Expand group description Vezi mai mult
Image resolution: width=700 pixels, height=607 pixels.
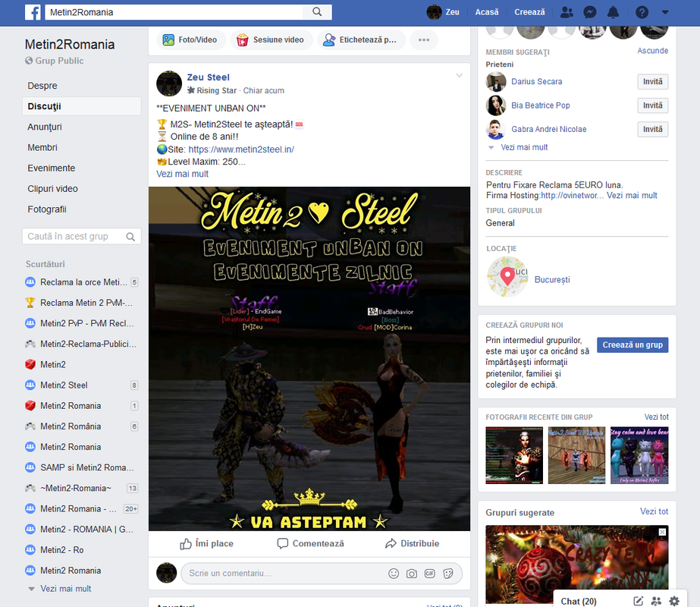(x=632, y=195)
